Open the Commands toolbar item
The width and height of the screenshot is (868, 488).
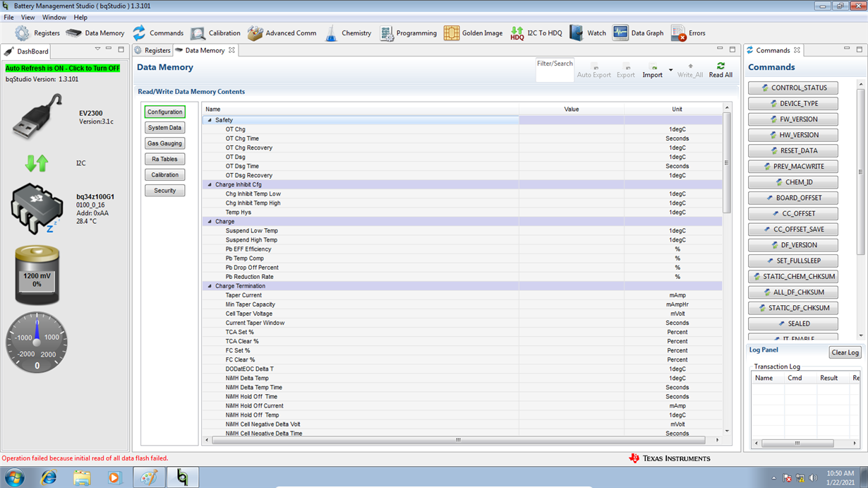click(x=139, y=33)
